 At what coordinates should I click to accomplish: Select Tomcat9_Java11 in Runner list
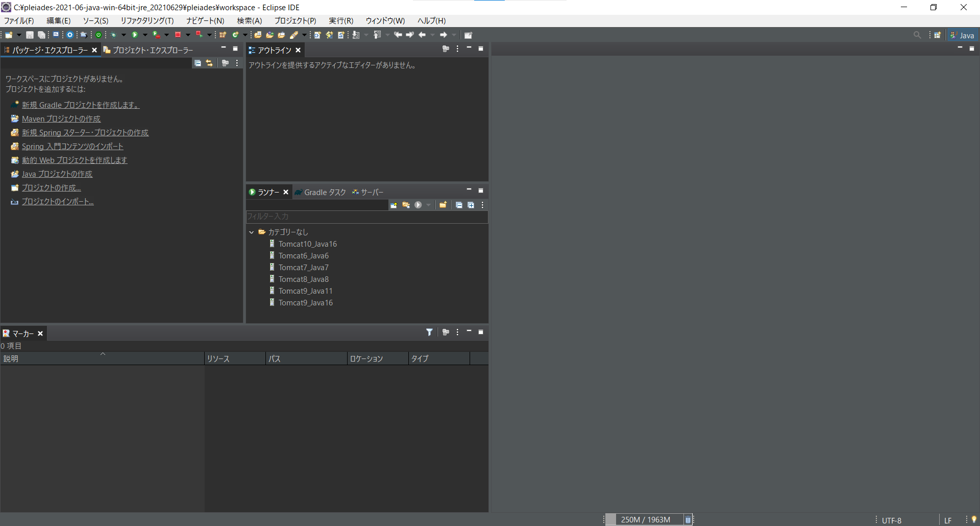(x=305, y=291)
